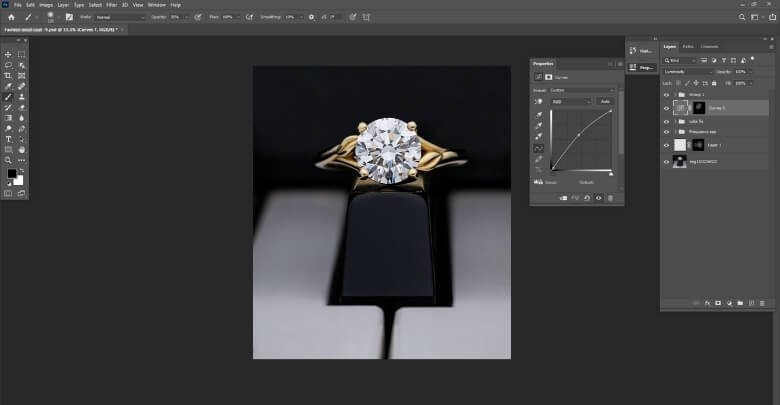The height and width of the screenshot is (405, 780).
Task: Open the Curves Preset dropdown
Action: pyautogui.click(x=582, y=90)
